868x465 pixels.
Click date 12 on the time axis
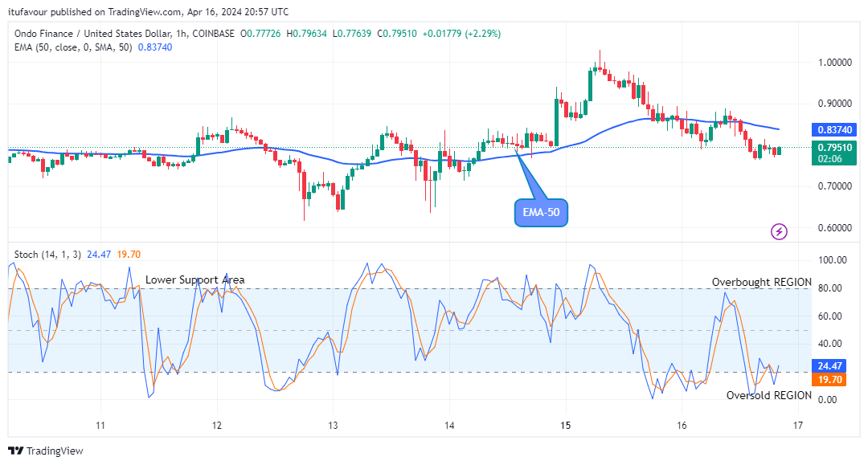(x=217, y=425)
